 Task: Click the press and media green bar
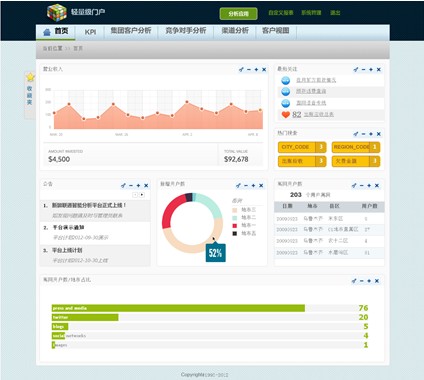point(178,308)
